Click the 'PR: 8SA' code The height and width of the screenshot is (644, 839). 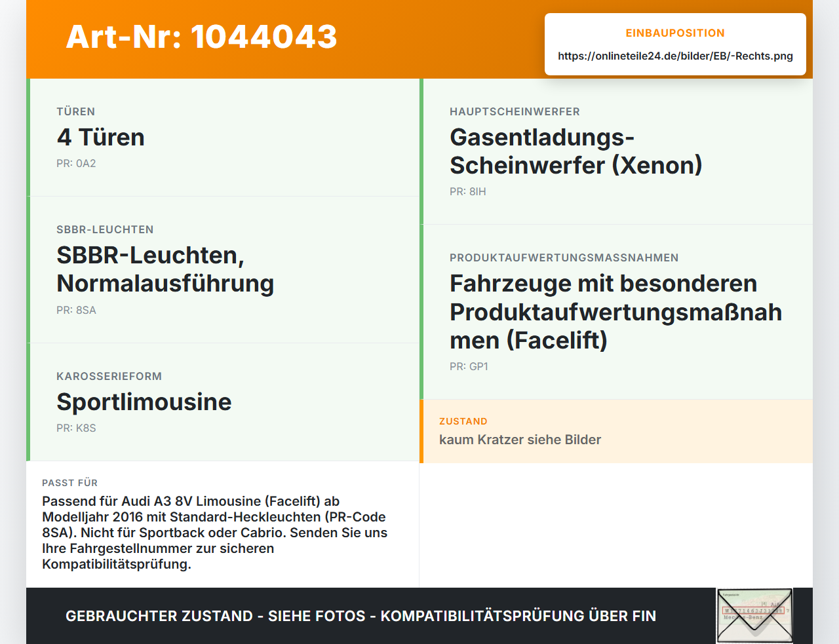[x=76, y=311]
